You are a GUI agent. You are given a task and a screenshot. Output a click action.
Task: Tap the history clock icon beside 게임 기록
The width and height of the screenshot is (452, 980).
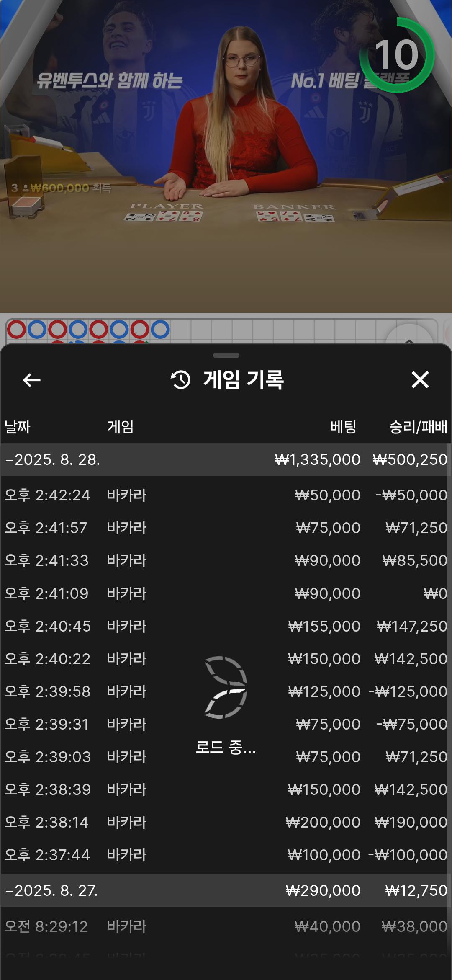[x=181, y=380]
